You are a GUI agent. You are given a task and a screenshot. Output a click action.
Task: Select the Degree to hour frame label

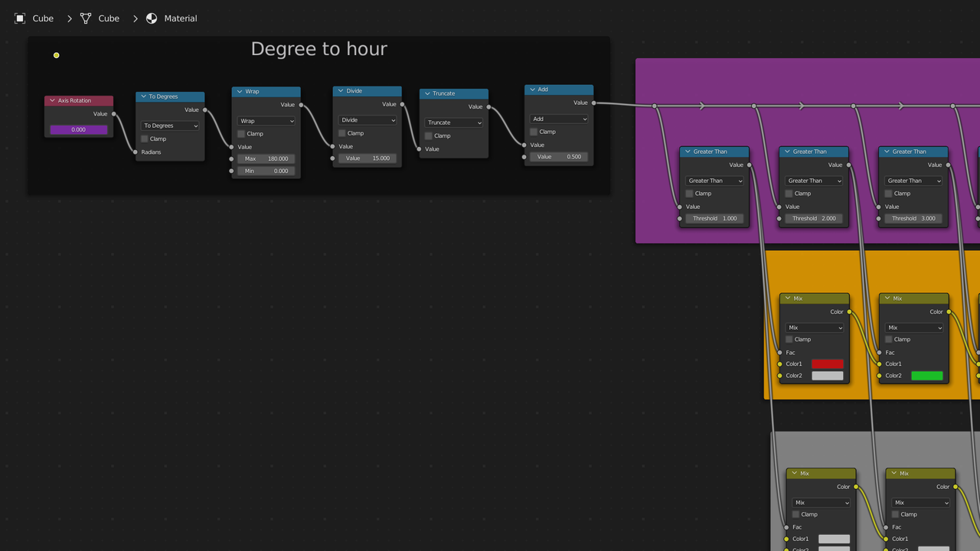click(319, 49)
